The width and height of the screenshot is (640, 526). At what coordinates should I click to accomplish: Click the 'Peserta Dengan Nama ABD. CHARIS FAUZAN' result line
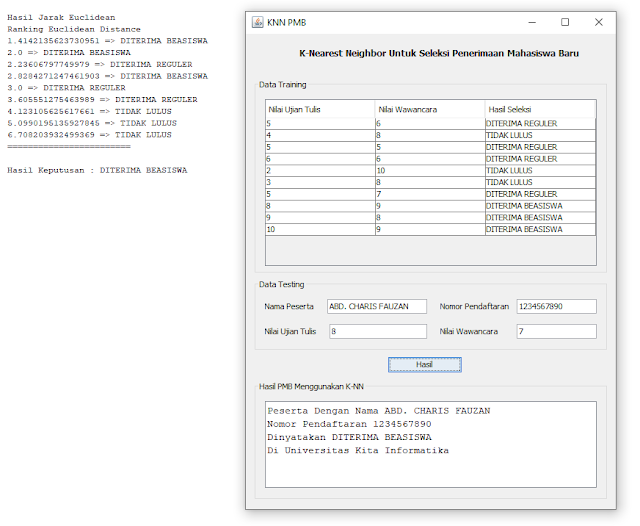coord(379,411)
